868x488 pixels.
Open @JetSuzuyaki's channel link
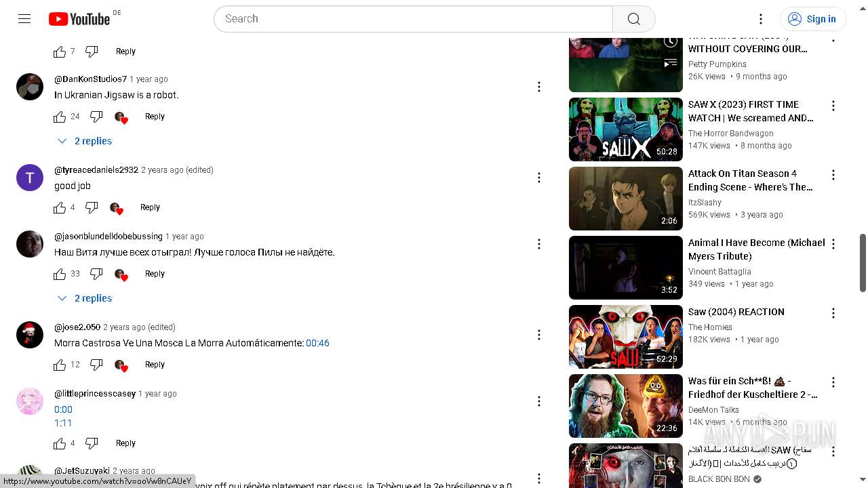(81, 470)
